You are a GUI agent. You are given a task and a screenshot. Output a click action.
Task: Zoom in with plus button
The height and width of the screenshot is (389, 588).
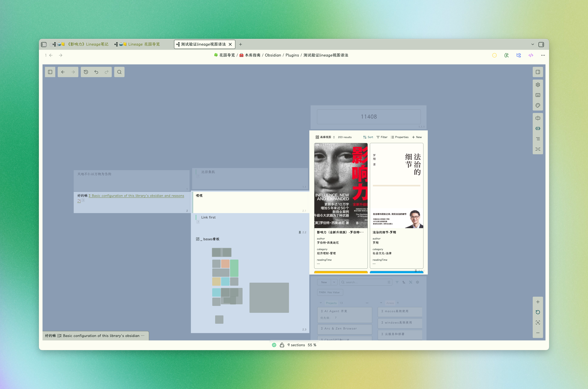tap(538, 302)
